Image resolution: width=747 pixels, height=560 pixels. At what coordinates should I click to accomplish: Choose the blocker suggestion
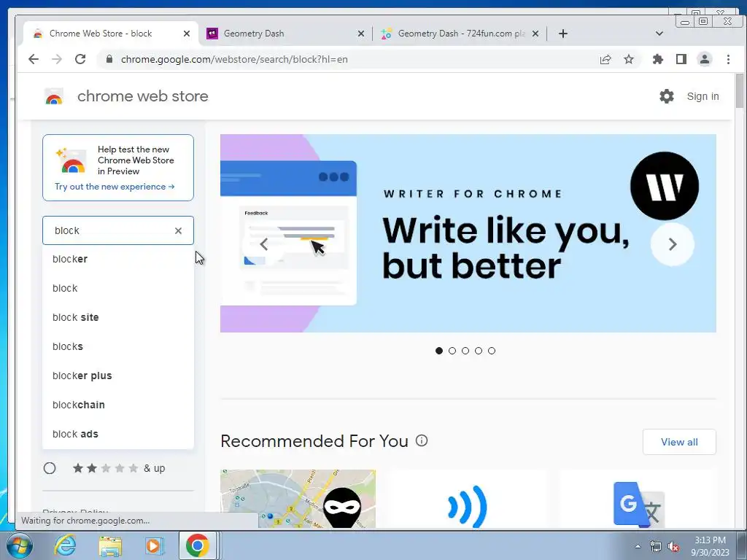(118, 259)
